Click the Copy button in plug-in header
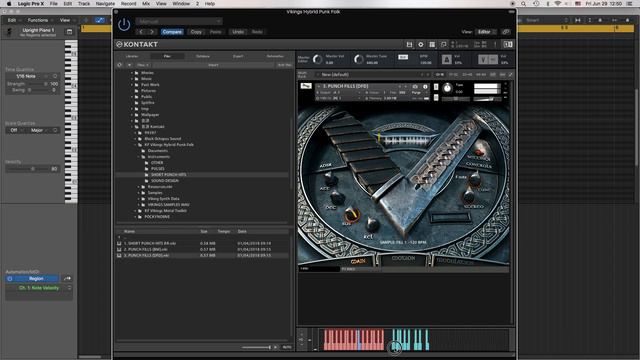640x360 pixels. 196,32
